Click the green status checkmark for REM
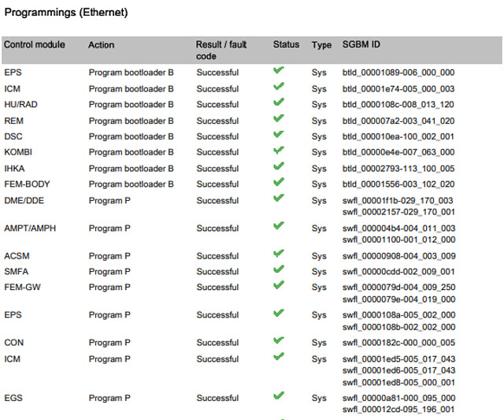This screenshot has height=420, width=504. (279, 119)
